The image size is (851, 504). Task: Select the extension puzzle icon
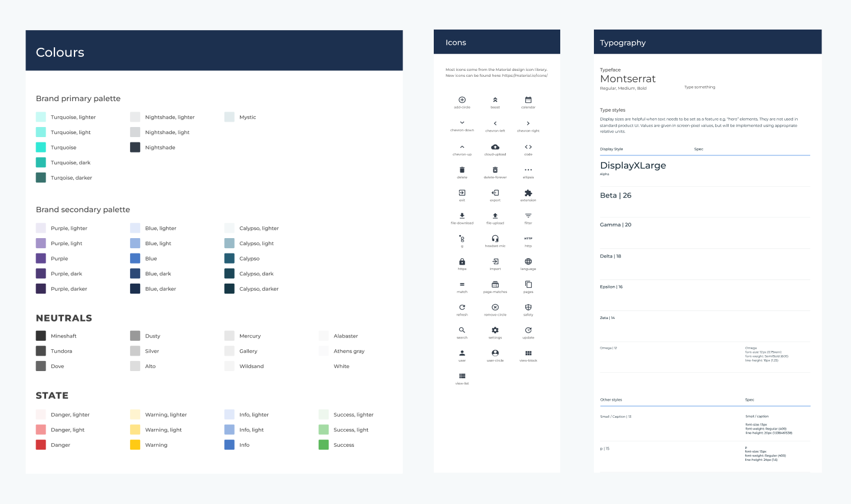[528, 192]
